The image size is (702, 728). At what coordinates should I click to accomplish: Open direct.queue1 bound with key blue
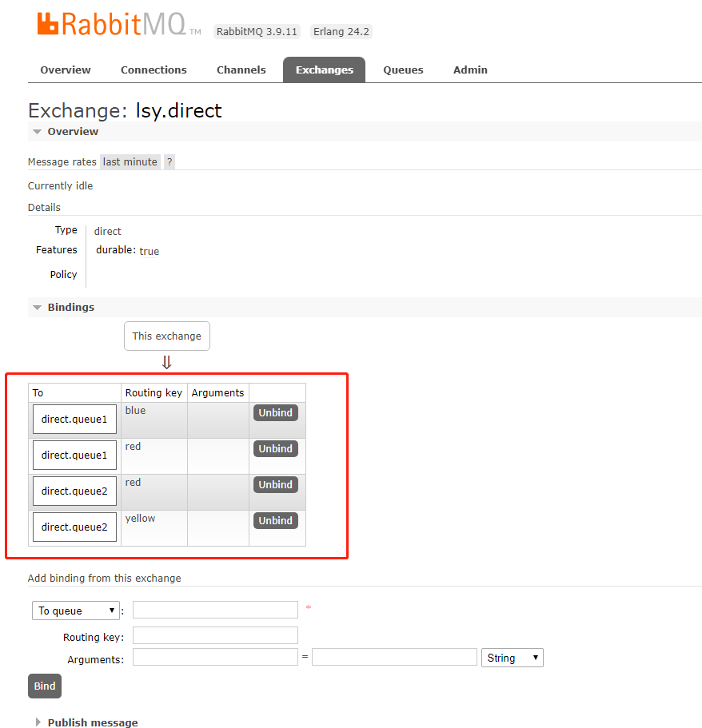pyautogui.click(x=74, y=419)
